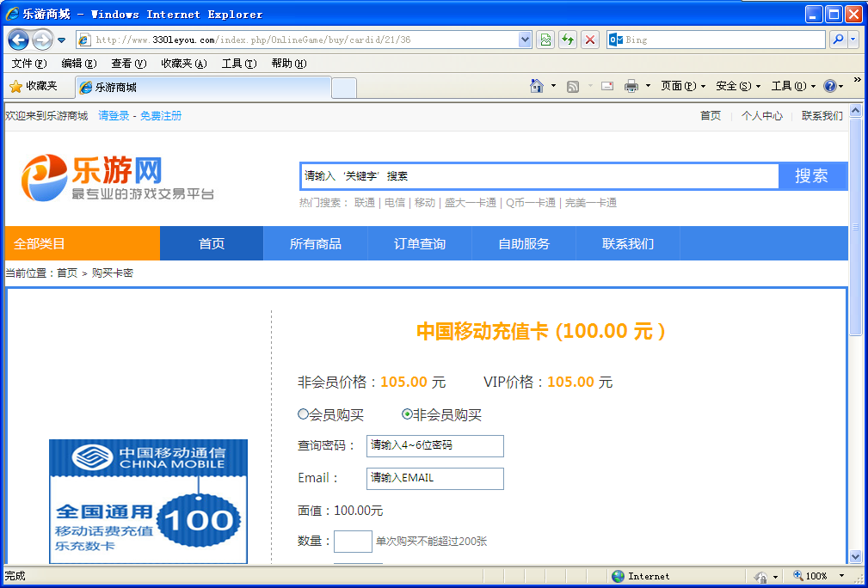
Task: Open the 收藏夹(A) menu
Action: 184,64
